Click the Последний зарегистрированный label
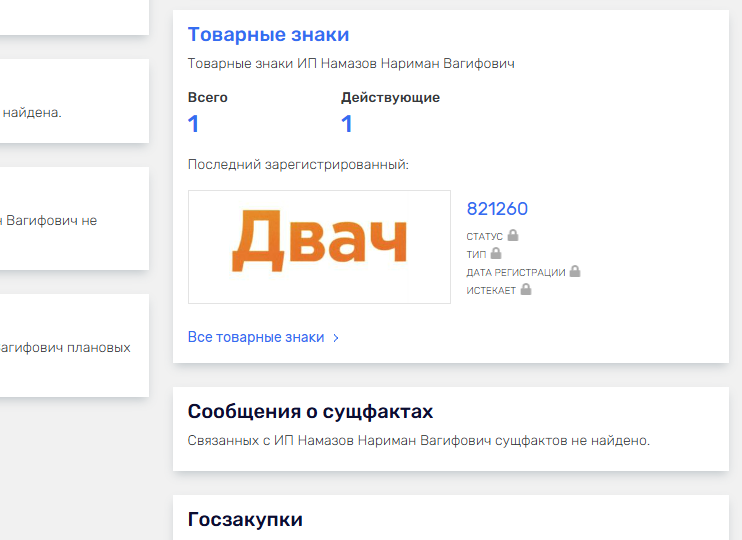 [x=298, y=165]
